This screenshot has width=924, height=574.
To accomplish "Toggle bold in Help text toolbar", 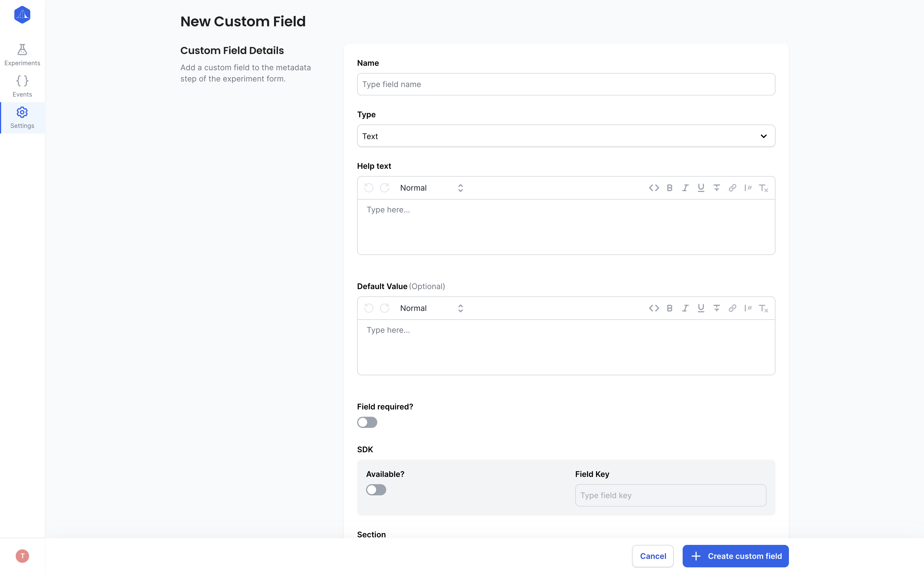I will click(x=670, y=188).
